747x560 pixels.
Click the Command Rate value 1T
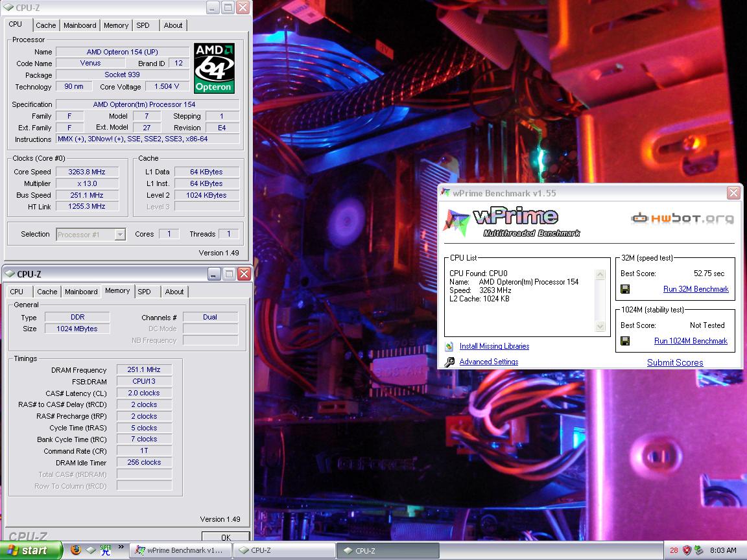pyautogui.click(x=144, y=450)
